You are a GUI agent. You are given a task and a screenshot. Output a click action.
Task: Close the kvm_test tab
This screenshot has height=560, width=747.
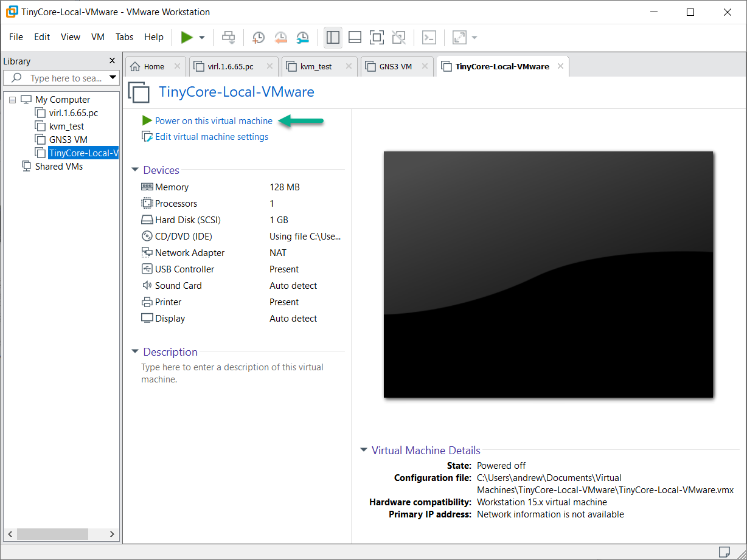[x=349, y=66]
